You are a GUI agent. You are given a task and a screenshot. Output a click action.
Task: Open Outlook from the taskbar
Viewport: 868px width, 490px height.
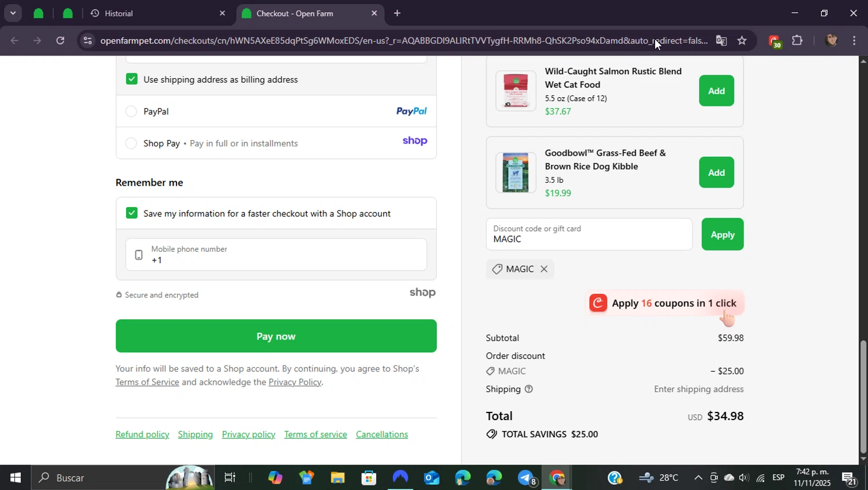(432, 478)
